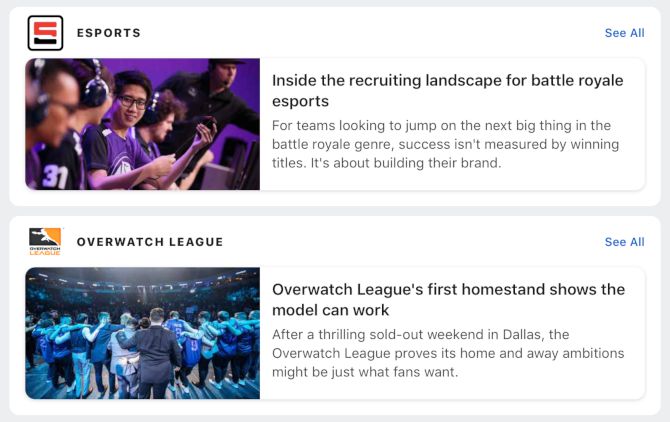Select the purple esports players thumbnail

click(143, 124)
